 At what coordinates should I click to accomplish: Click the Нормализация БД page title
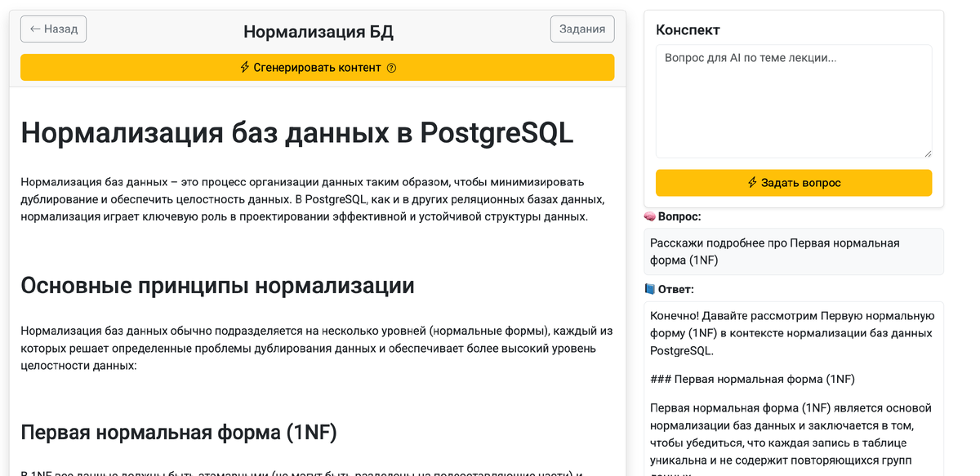(318, 32)
